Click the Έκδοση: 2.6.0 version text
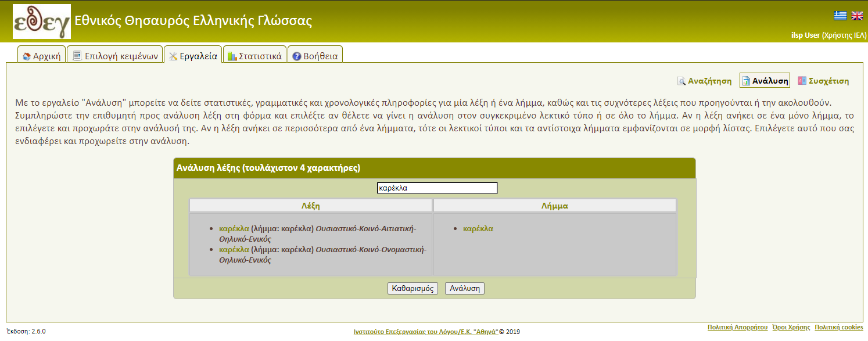Screen dimensions: 868x341 click(x=26, y=331)
